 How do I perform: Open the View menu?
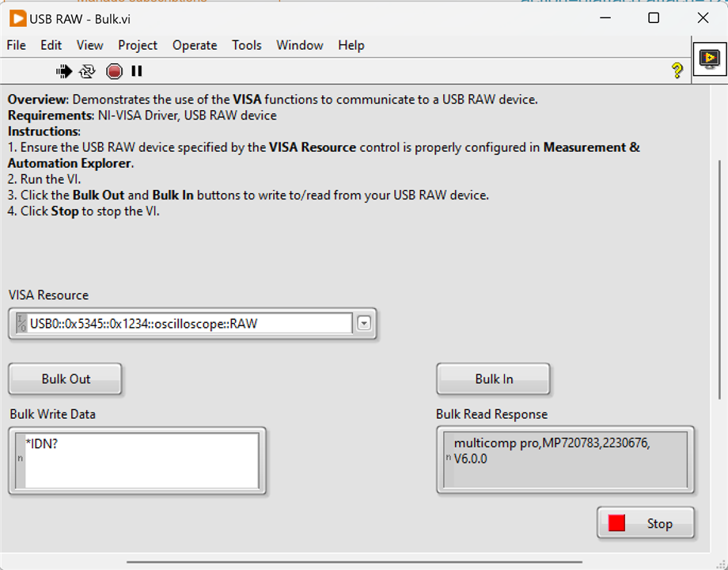pos(89,45)
